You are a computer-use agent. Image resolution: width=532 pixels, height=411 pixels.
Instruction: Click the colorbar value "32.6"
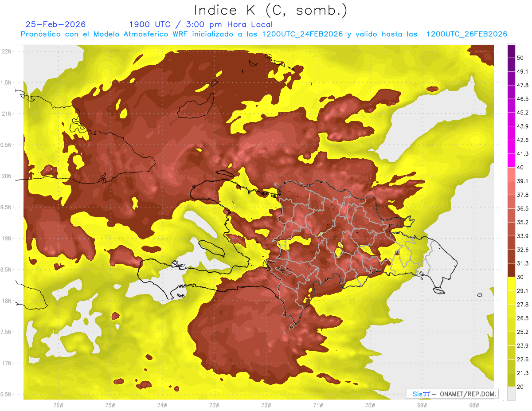[x=523, y=250]
